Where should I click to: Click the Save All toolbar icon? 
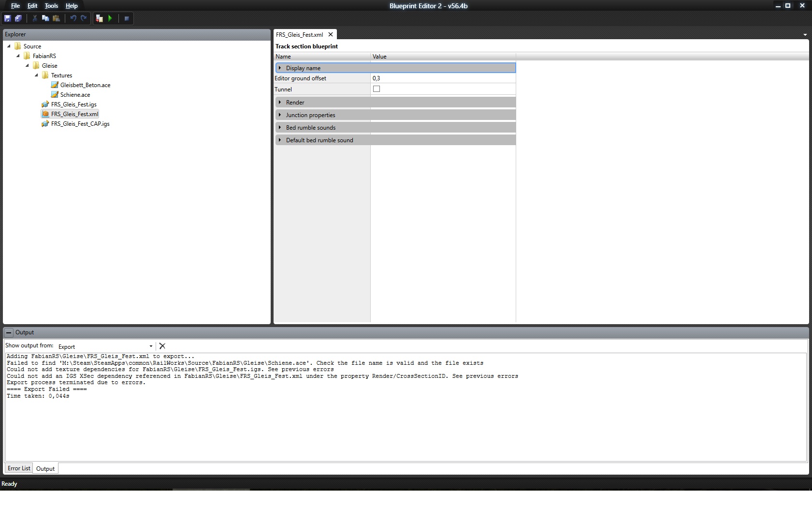pyautogui.click(x=18, y=18)
